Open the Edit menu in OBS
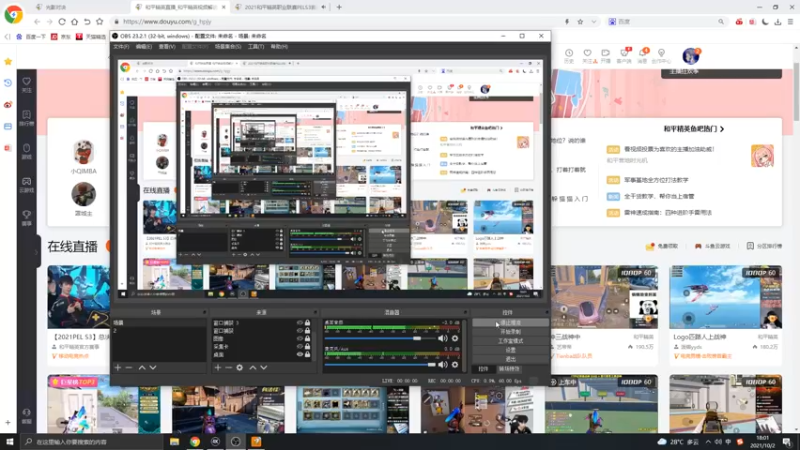This screenshot has height=450, width=800. coord(143,46)
